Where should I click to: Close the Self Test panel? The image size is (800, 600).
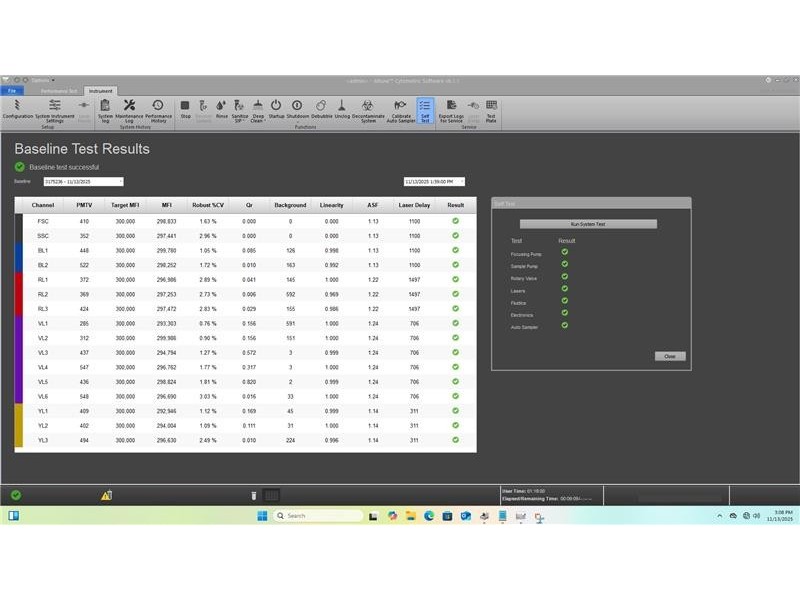click(x=669, y=356)
